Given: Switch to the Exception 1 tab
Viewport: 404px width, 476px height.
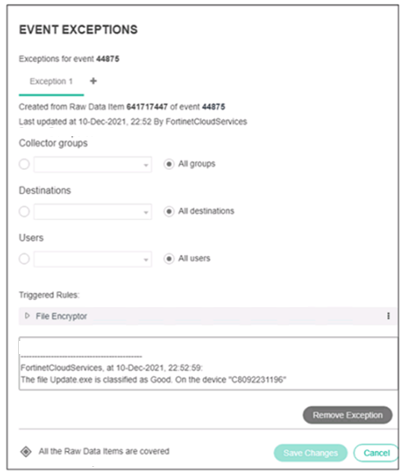Looking at the screenshot, I should 51,81.
